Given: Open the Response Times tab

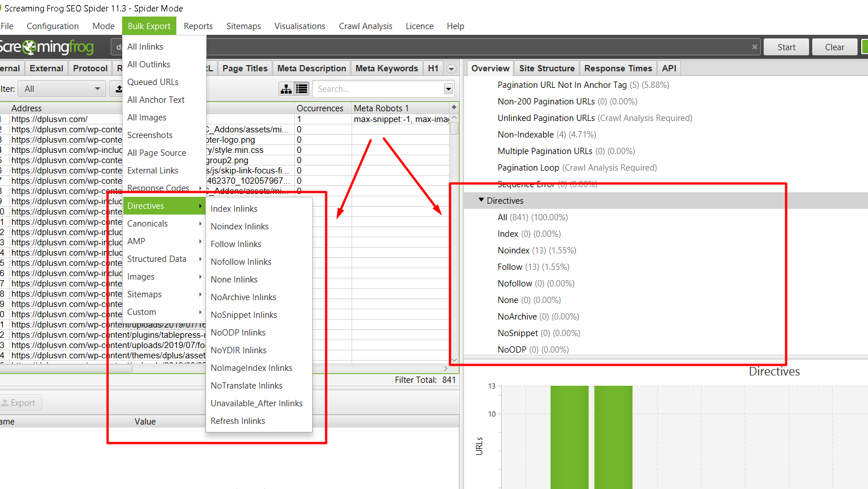Looking at the screenshot, I should pyautogui.click(x=618, y=68).
